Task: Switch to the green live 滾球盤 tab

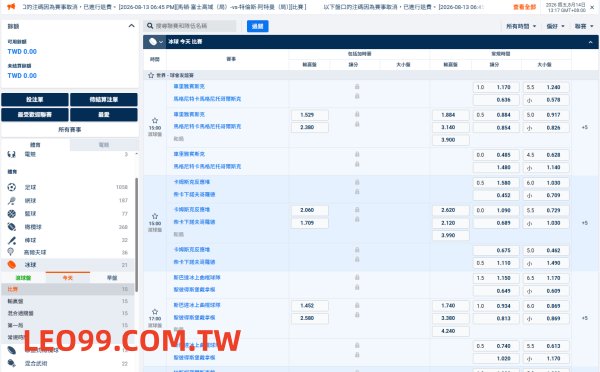Action: click(23, 278)
